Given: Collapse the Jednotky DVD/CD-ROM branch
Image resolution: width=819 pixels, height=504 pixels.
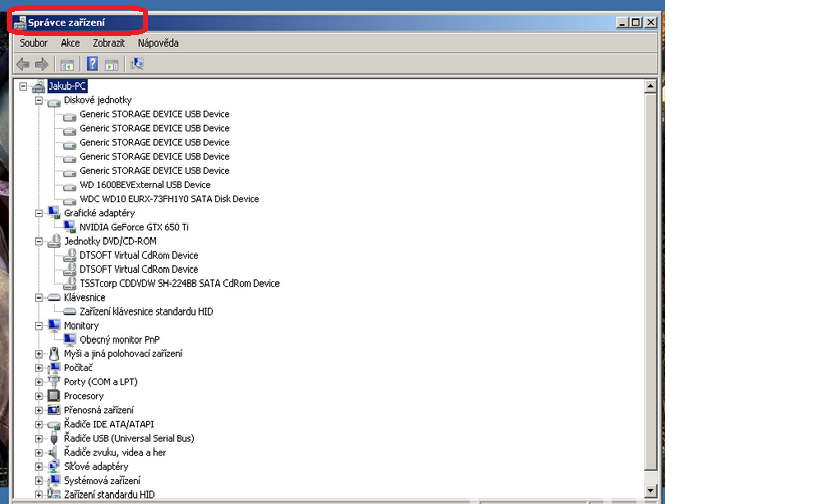Looking at the screenshot, I should [x=39, y=241].
